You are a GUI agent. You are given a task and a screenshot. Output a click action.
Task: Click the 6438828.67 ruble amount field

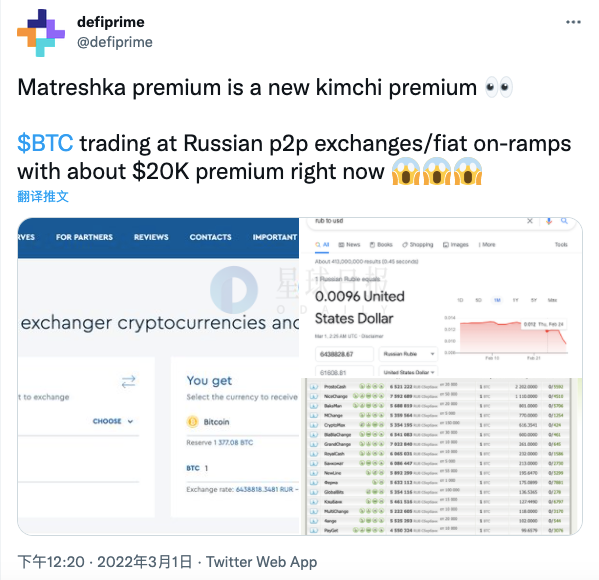click(344, 354)
